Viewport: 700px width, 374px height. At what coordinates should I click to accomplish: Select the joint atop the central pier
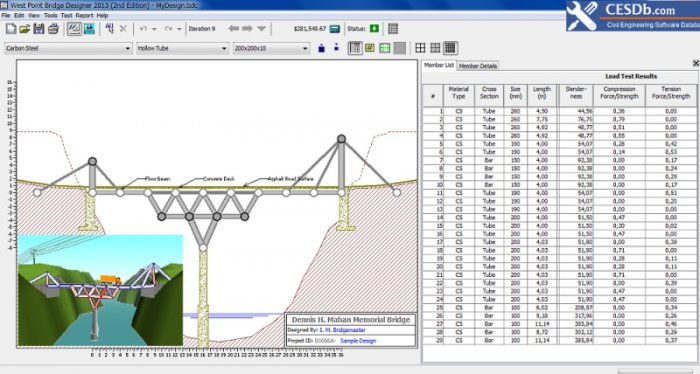pos(203,248)
